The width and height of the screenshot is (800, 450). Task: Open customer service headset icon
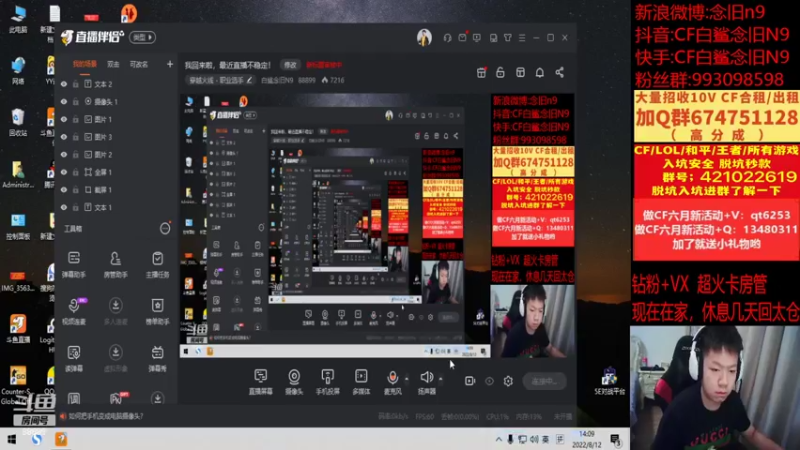[x=447, y=38]
